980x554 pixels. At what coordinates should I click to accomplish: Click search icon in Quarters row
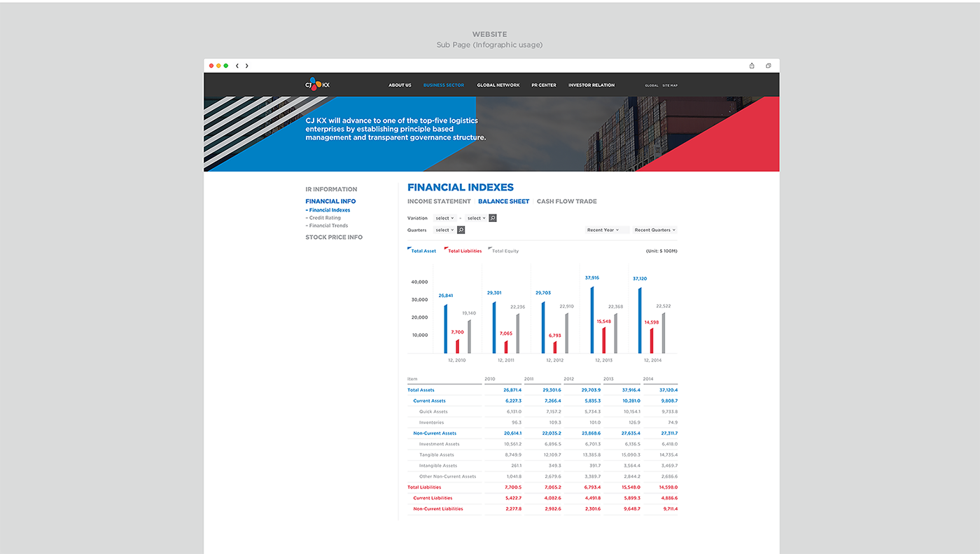coord(461,230)
